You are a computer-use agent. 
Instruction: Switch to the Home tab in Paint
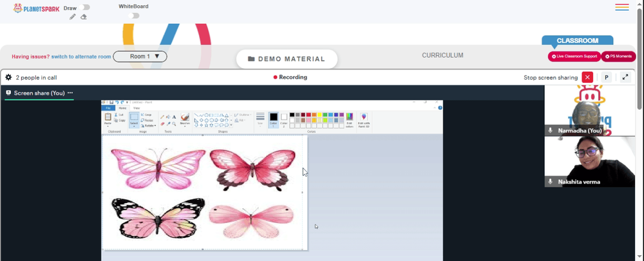point(122,108)
